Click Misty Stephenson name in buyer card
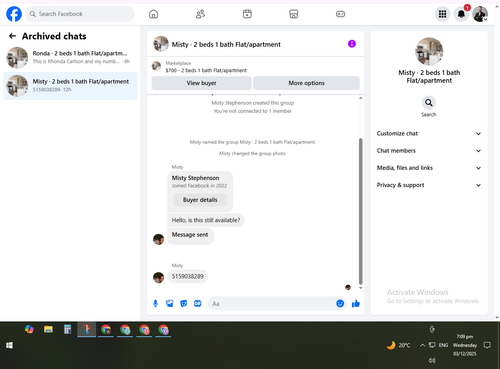The width and height of the screenshot is (500, 369). pyautogui.click(x=195, y=178)
